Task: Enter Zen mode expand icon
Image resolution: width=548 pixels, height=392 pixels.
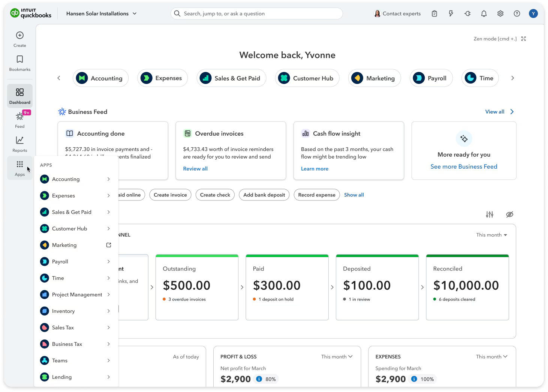Action: 524,39
